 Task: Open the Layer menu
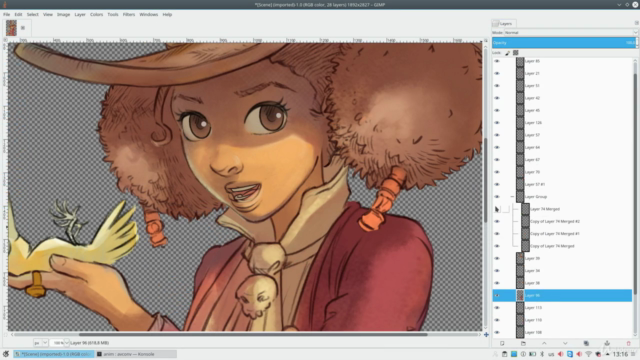coord(80,14)
